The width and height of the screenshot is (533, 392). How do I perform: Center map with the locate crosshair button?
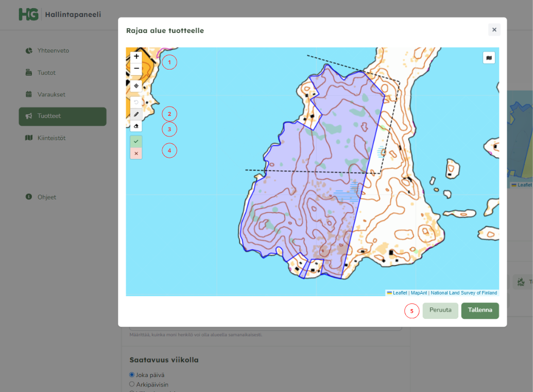[136, 86]
